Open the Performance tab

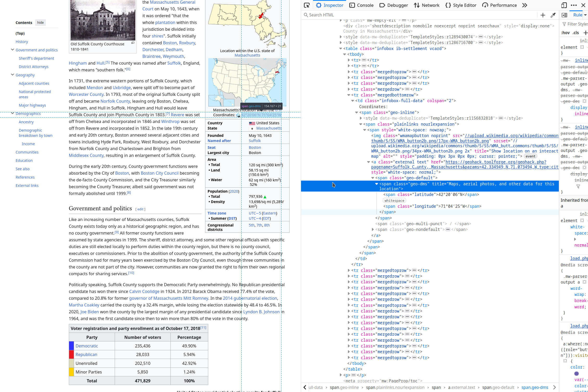[499, 5]
